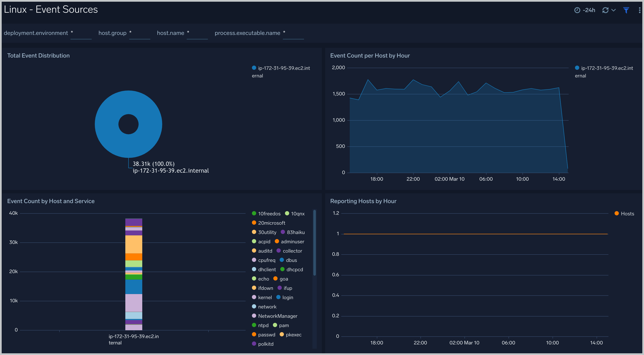Click the 02:00 Mar 10 label in Event Count chart
The image size is (644, 355).
pyautogui.click(x=449, y=179)
